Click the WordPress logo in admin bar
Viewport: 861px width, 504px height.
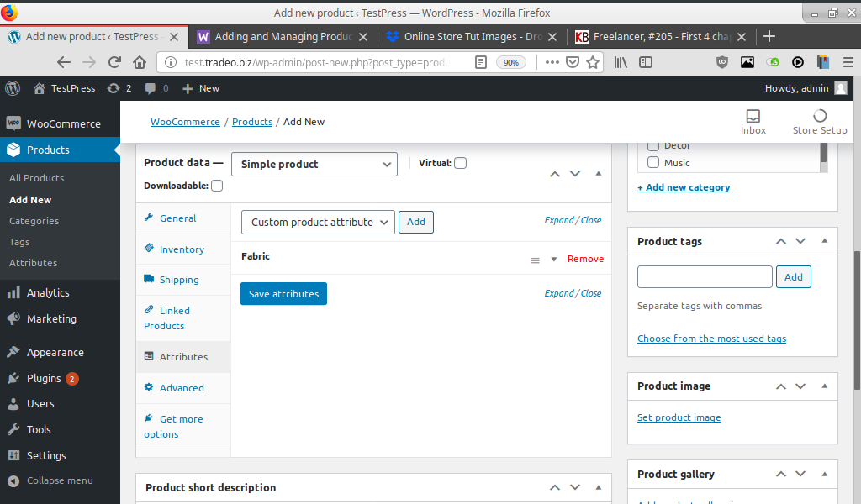coord(12,88)
